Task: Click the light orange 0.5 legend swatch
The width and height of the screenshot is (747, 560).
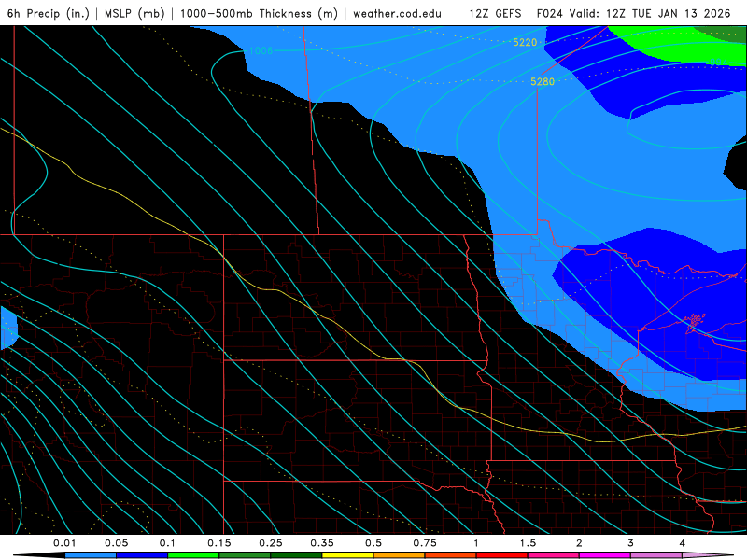Action: click(x=400, y=555)
